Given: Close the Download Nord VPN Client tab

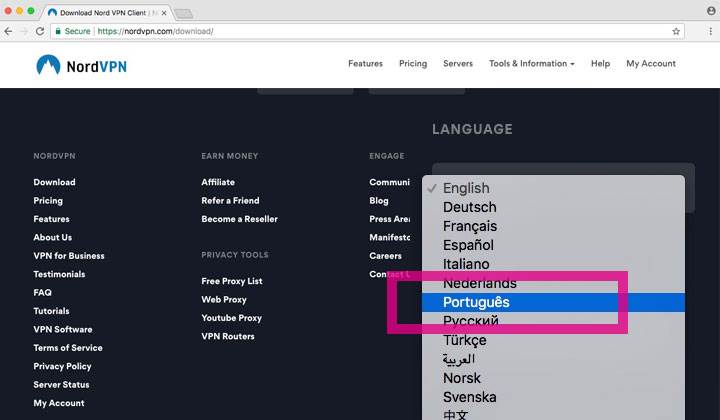Looking at the screenshot, I should (x=164, y=13).
